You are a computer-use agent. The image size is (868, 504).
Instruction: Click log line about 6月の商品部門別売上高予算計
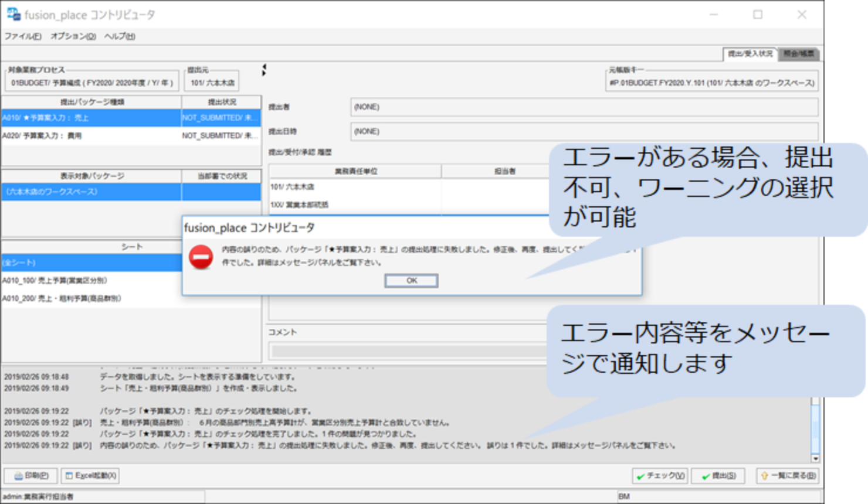coord(276,423)
